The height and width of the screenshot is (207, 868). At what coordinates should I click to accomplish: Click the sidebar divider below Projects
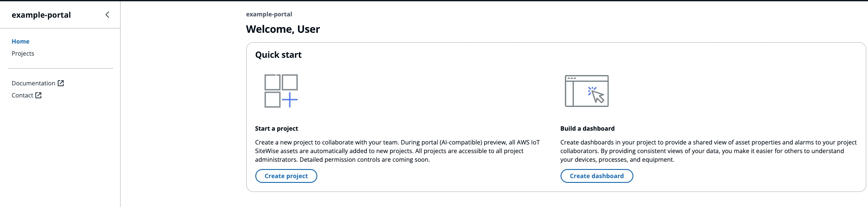pos(60,68)
